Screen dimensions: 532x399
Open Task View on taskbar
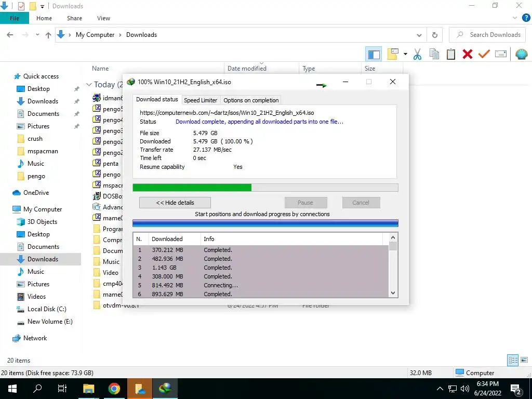click(x=62, y=389)
